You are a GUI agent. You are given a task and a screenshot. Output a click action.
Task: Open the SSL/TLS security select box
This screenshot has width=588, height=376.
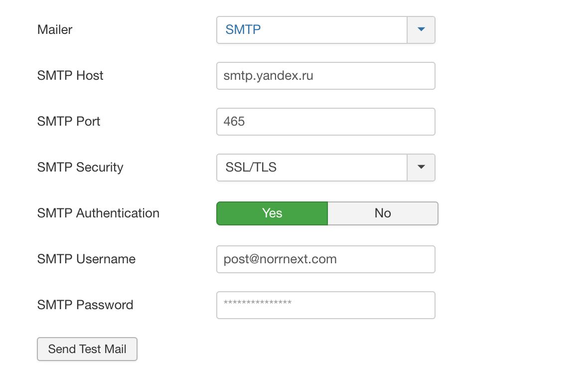click(312, 168)
